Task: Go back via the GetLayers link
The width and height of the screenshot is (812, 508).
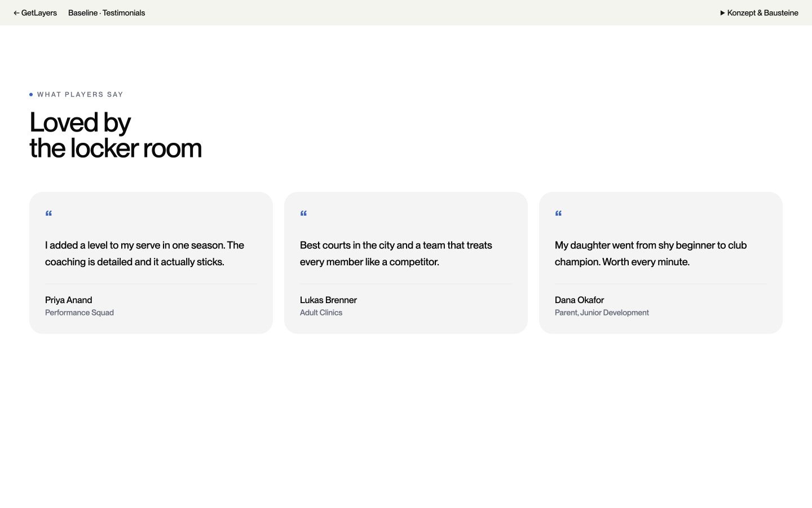Action: pos(35,13)
